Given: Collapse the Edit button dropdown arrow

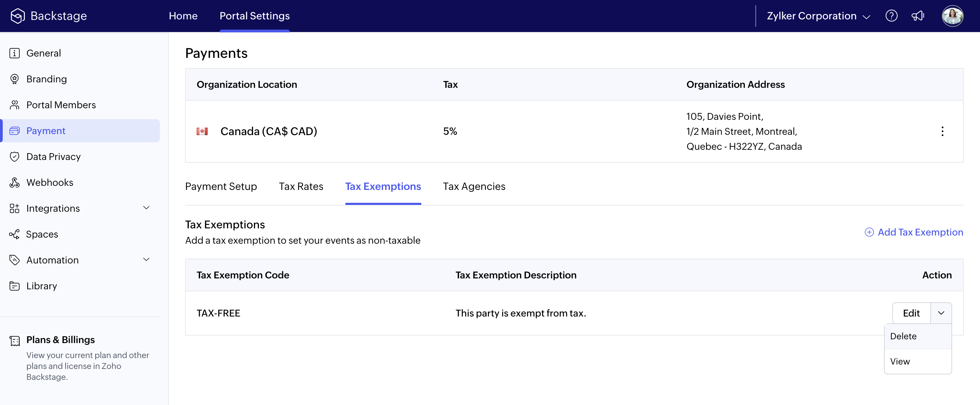Looking at the screenshot, I should 941,313.
